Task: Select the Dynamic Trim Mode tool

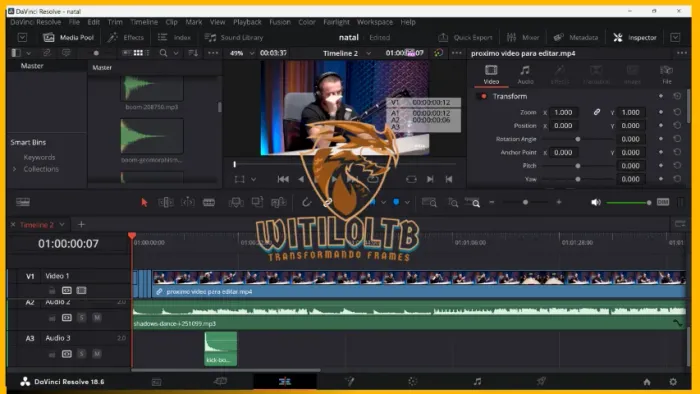Action: coord(188,203)
